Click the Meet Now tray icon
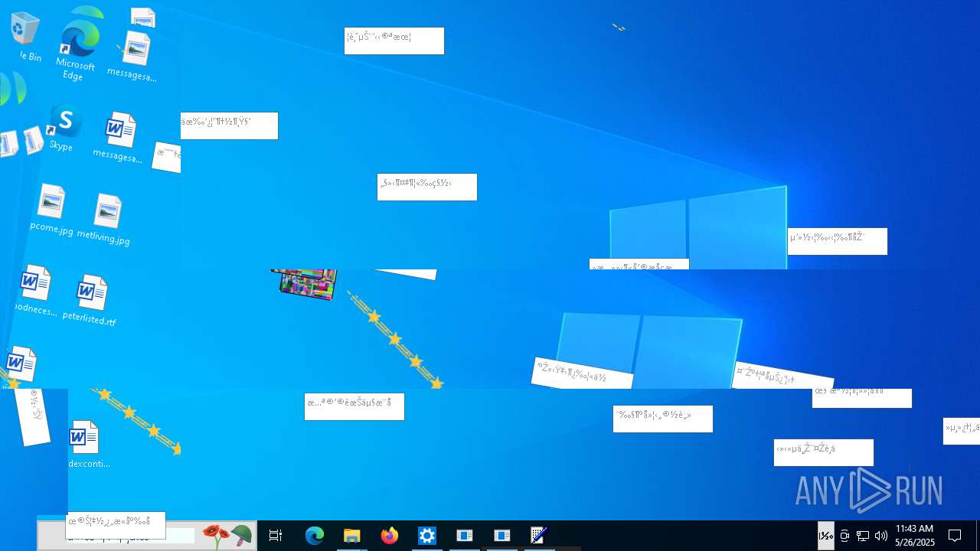 point(844,536)
